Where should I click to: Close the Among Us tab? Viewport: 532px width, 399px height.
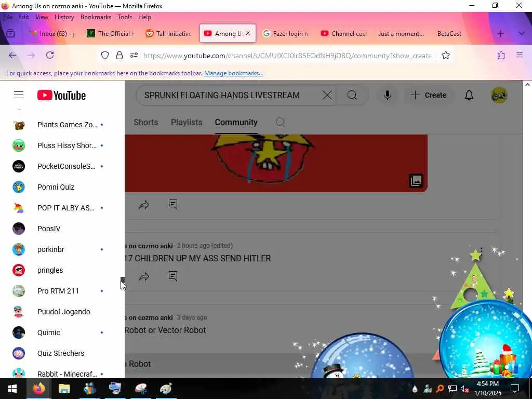(x=248, y=33)
